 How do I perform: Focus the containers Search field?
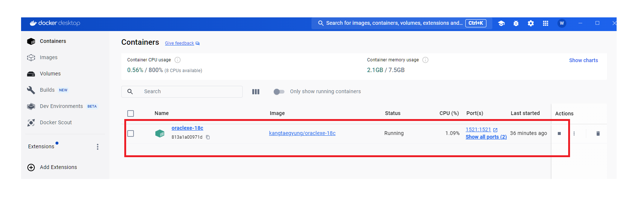point(182,92)
